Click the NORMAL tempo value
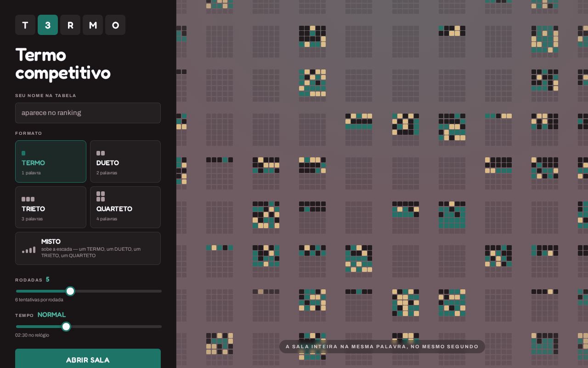Screen dimensions: 588x368 [51, 315]
